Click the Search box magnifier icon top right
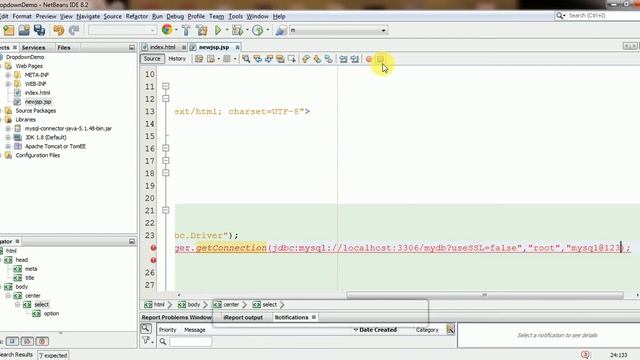Image resolution: width=640 pixels, height=360 pixels. point(560,16)
